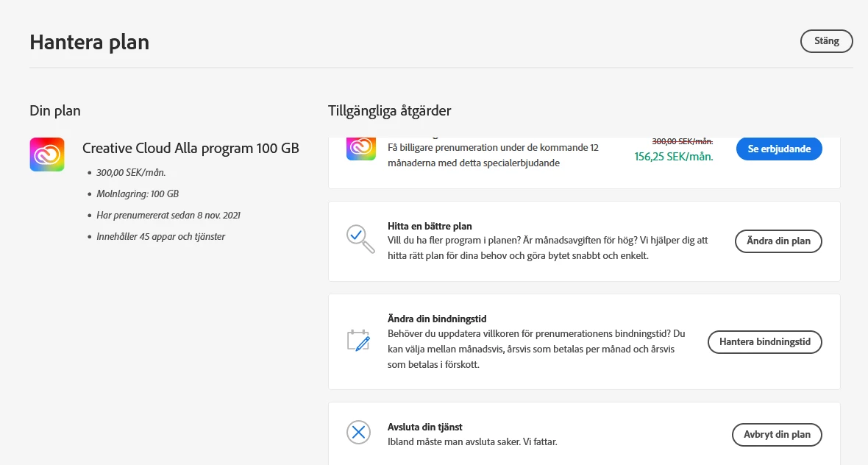Click the Din plan heading
868x465 pixels.
55,110
